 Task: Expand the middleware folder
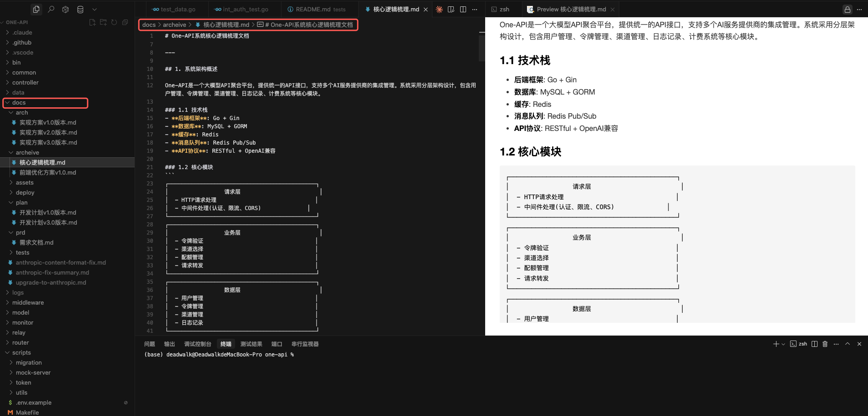(28, 302)
